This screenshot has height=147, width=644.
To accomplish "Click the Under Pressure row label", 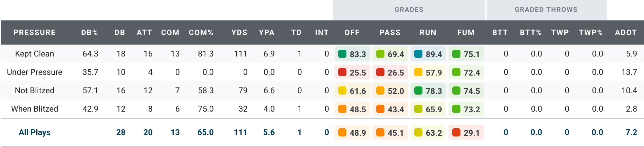I will click(x=34, y=72).
